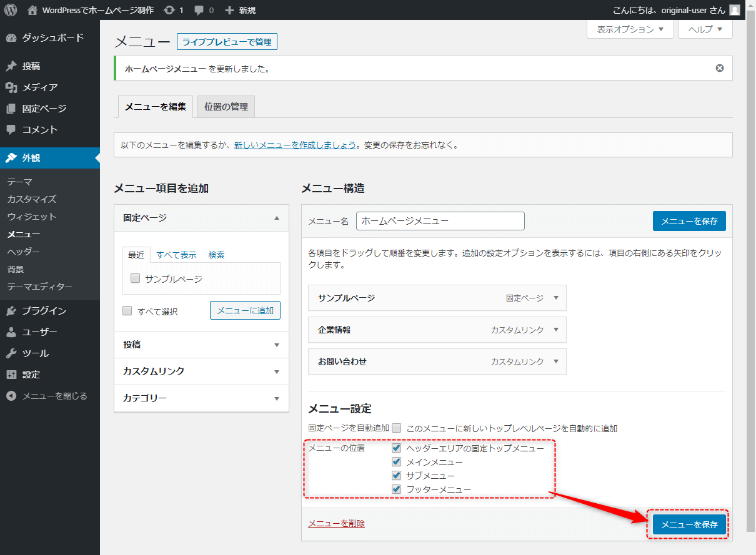Click the plus icon for 新規

[229, 10]
